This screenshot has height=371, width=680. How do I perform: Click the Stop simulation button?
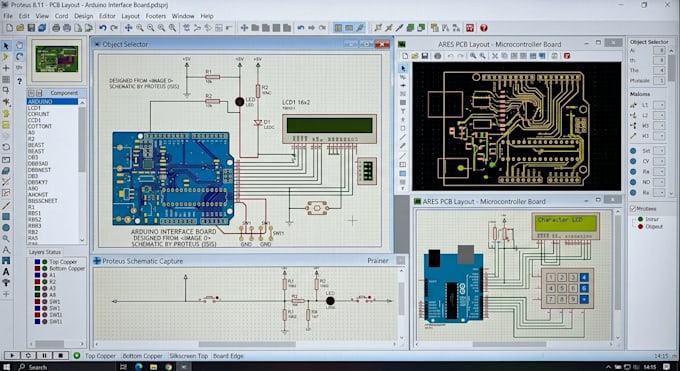point(61,355)
